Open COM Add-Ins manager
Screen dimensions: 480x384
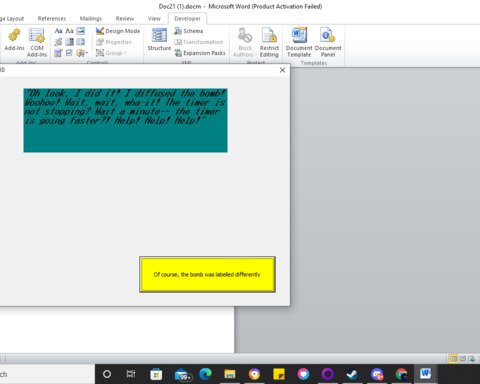coord(37,42)
